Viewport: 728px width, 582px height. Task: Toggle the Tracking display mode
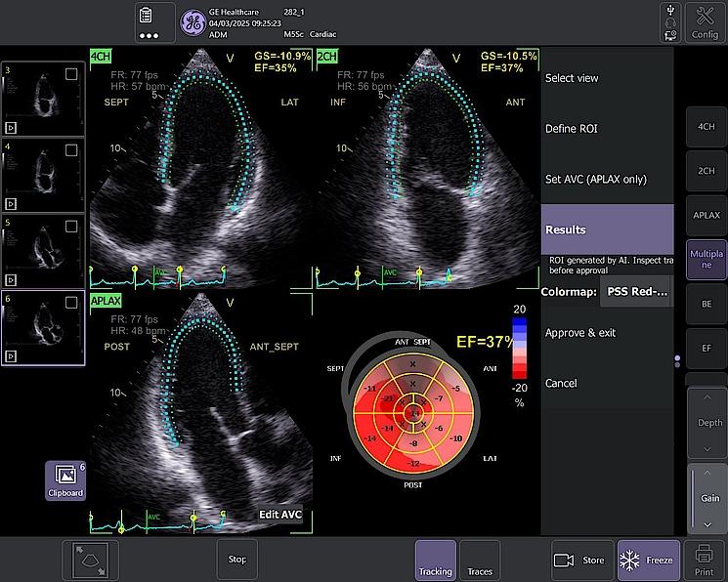coord(436,561)
